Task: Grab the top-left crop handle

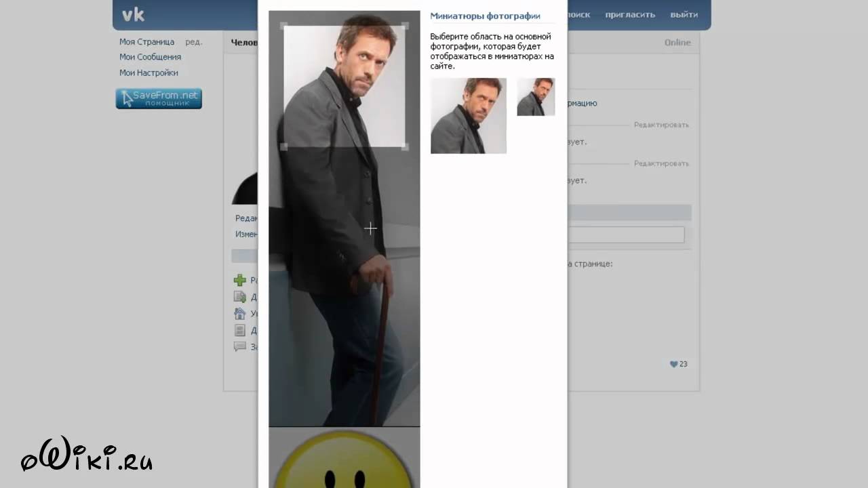Action: point(284,26)
